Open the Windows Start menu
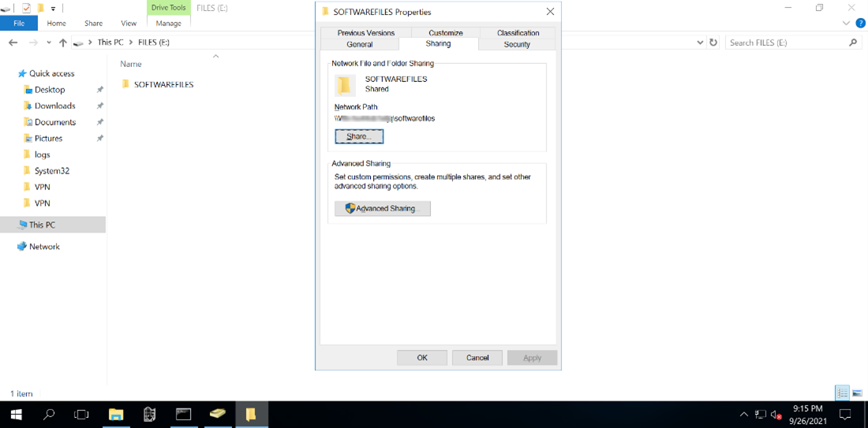 pyautogui.click(x=15, y=414)
